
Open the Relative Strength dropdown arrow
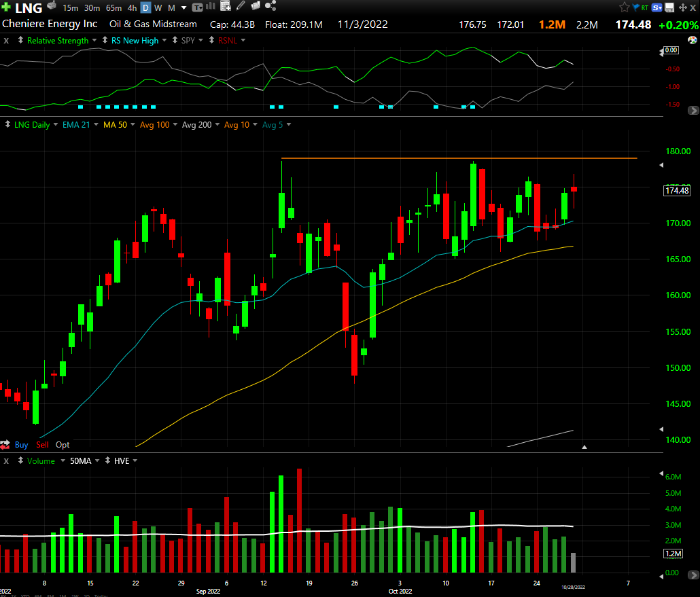pos(94,40)
